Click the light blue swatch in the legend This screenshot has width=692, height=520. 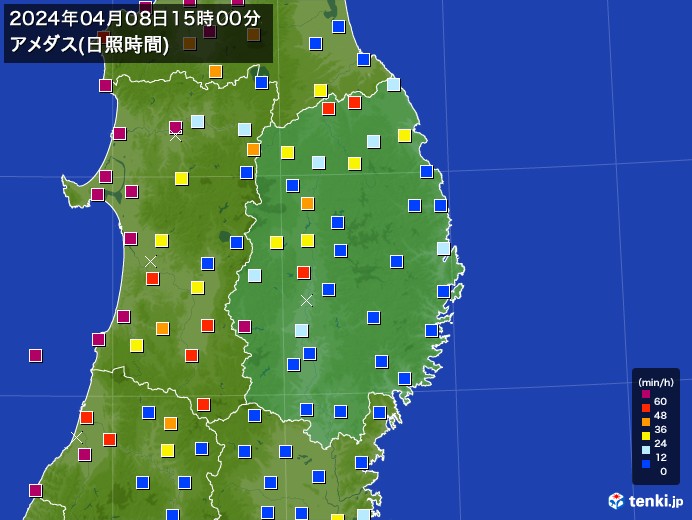pyautogui.click(x=646, y=450)
